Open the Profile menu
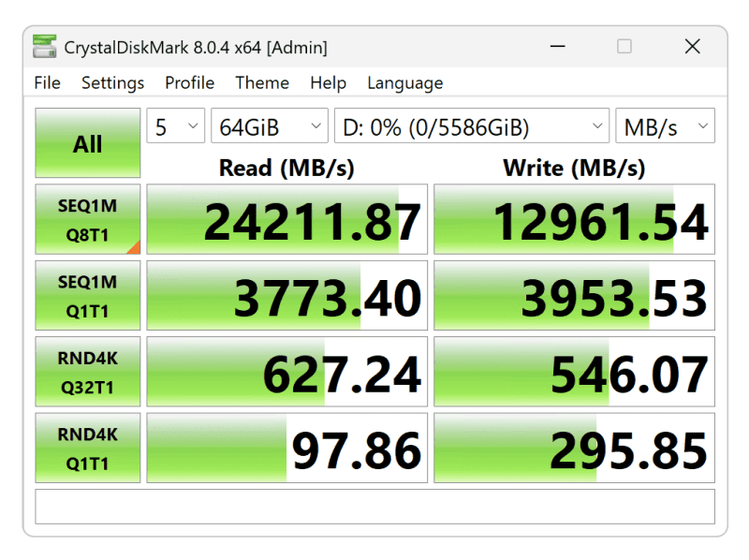749x560 pixels. point(189,83)
